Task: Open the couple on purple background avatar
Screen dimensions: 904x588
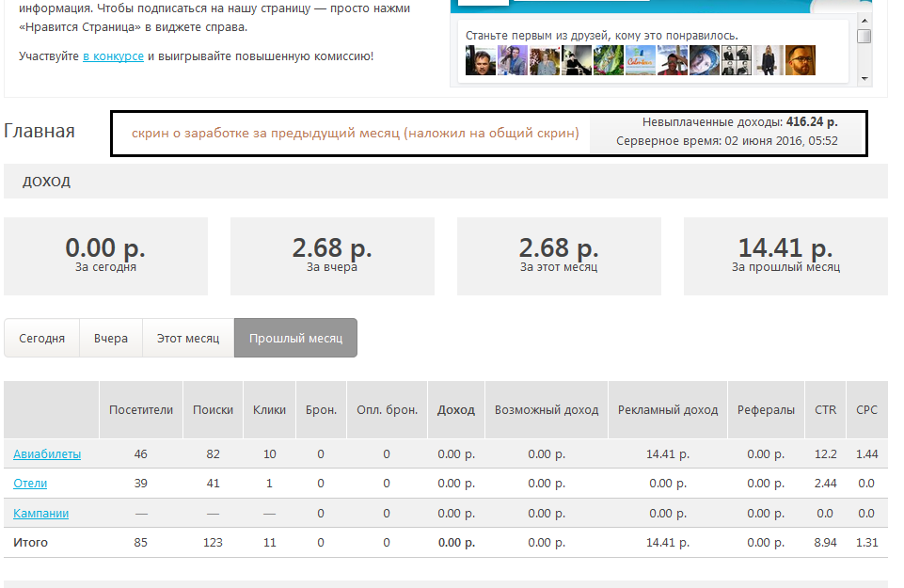Action: pos(513,60)
